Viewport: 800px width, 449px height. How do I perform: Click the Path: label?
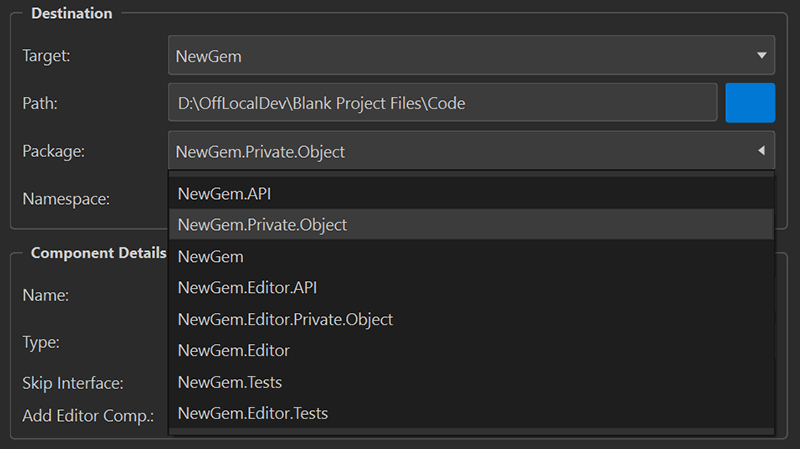pyautogui.click(x=40, y=103)
